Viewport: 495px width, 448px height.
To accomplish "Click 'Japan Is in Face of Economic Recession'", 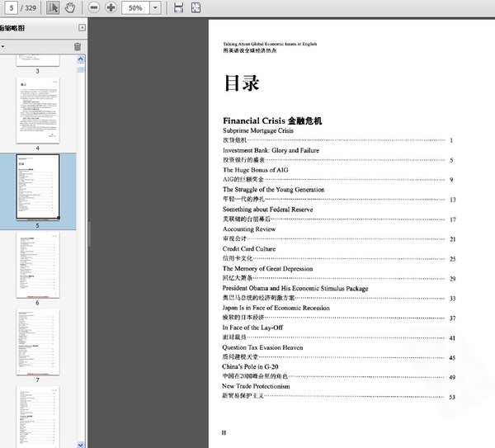I will [x=276, y=308].
